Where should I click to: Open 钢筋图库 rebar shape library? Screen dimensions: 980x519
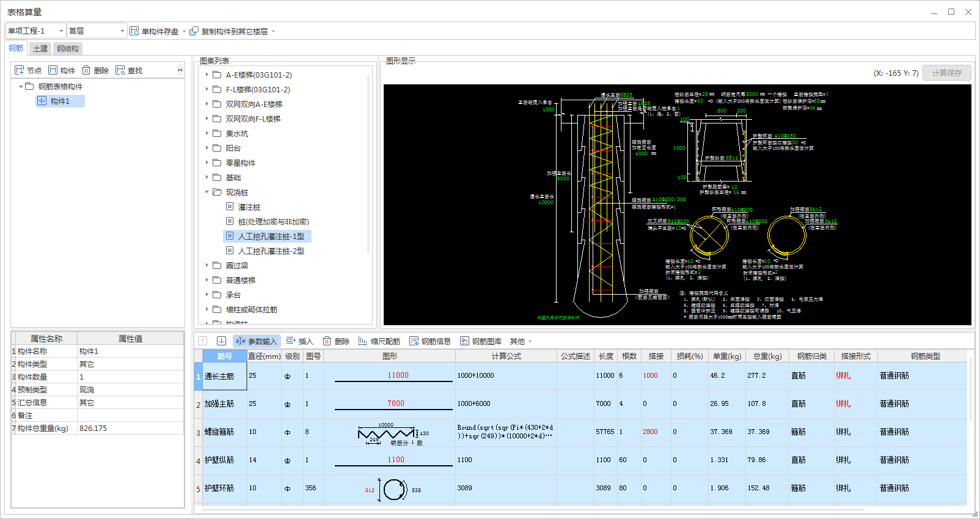[481, 341]
